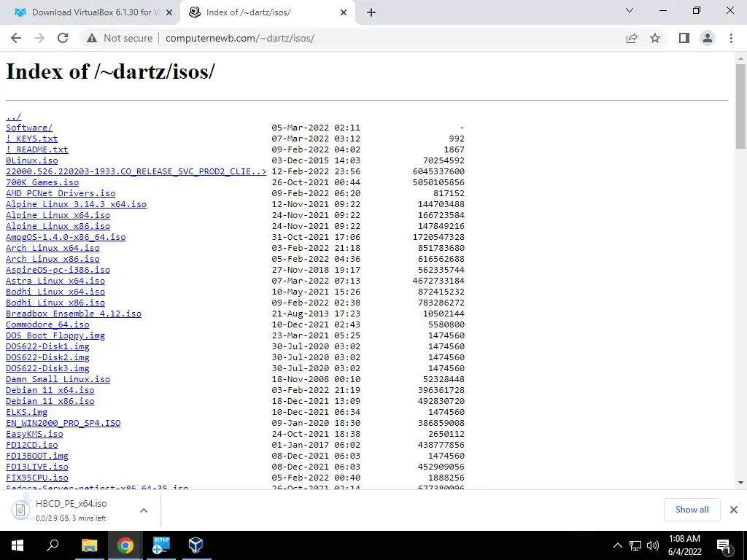
Task: Reload the page with the refresh icon
Action: click(x=63, y=38)
